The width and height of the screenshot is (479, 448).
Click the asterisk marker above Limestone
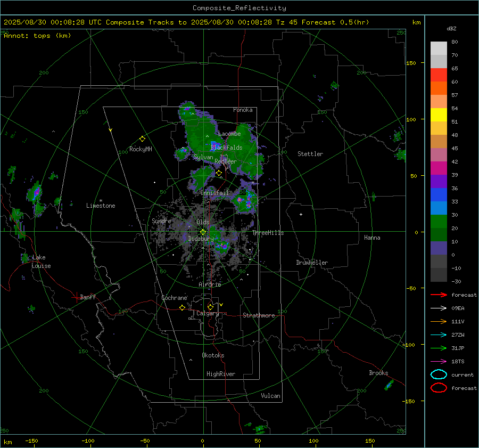click(x=101, y=201)
